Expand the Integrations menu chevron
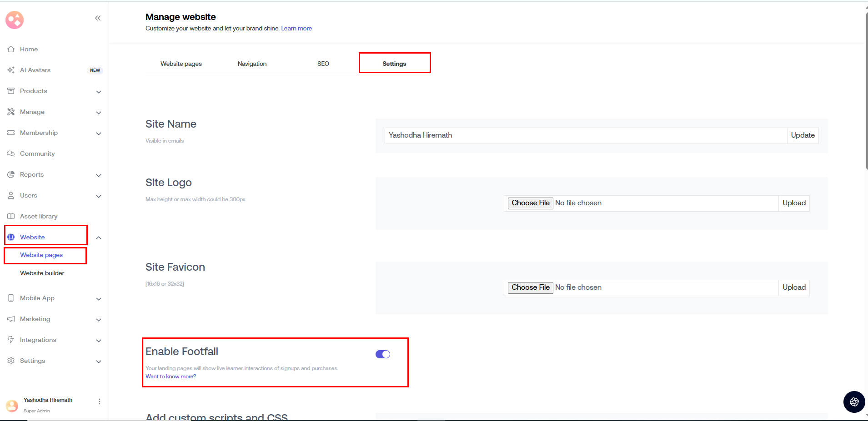 (x=99, y=341)
